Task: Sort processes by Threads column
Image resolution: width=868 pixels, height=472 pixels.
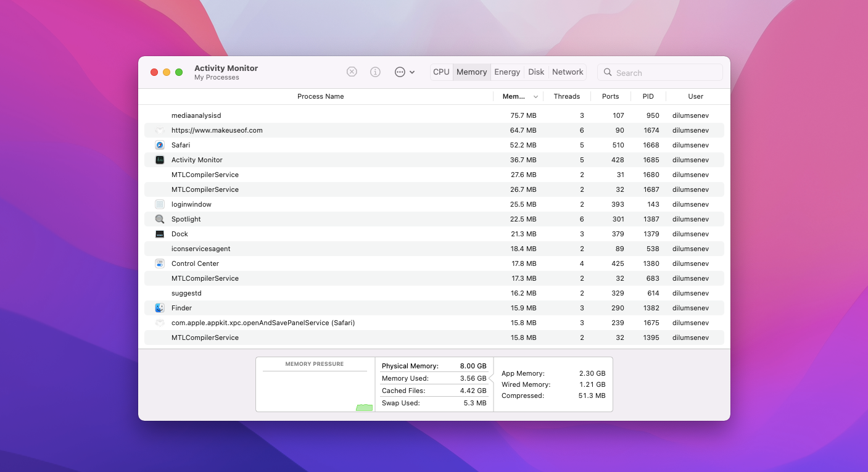Action: click(x=566, y=96)
